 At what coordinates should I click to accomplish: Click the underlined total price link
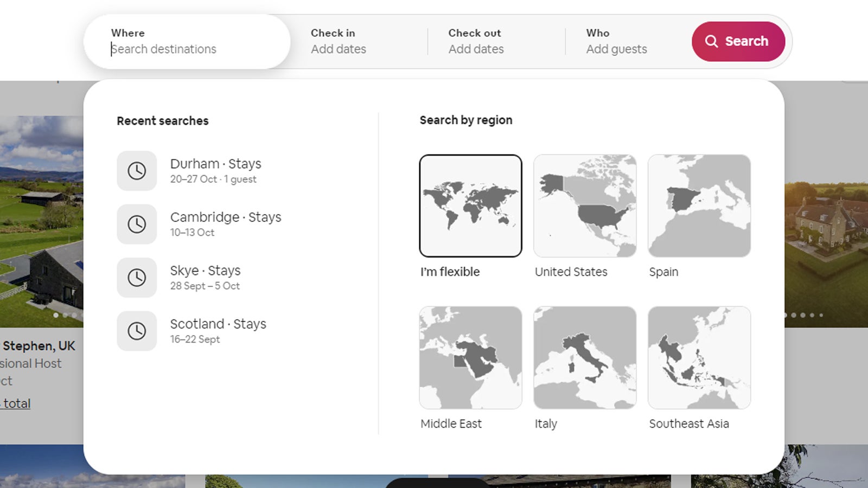click(15, 403)
